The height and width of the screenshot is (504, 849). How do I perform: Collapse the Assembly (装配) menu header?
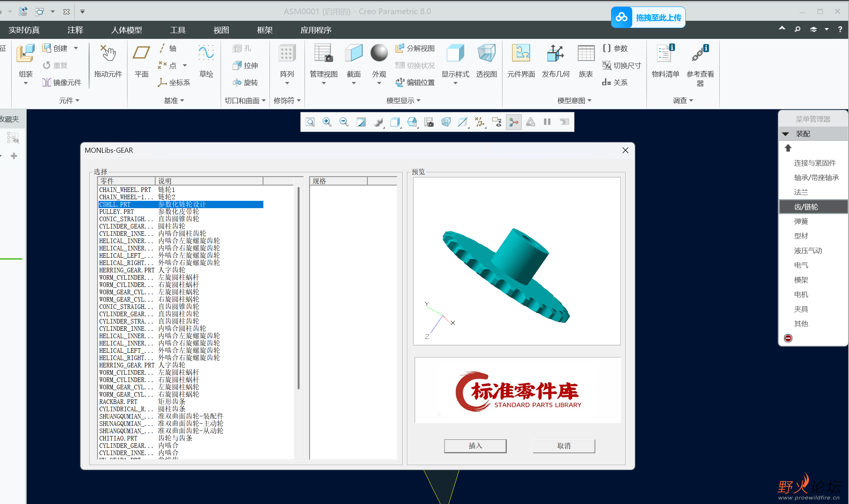(813, 134)
